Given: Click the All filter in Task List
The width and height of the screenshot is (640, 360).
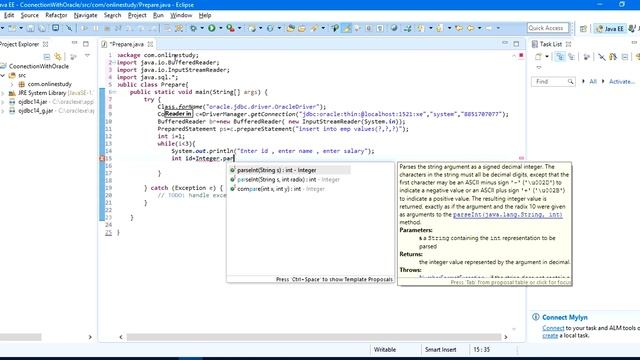Looking at the screenshot, I should tap(593, 82).
